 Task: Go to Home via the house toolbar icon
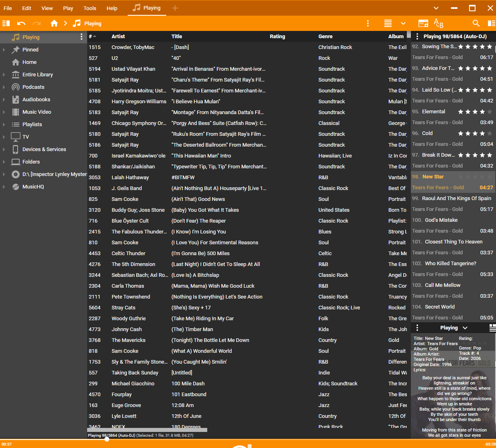tap(54, 23)
